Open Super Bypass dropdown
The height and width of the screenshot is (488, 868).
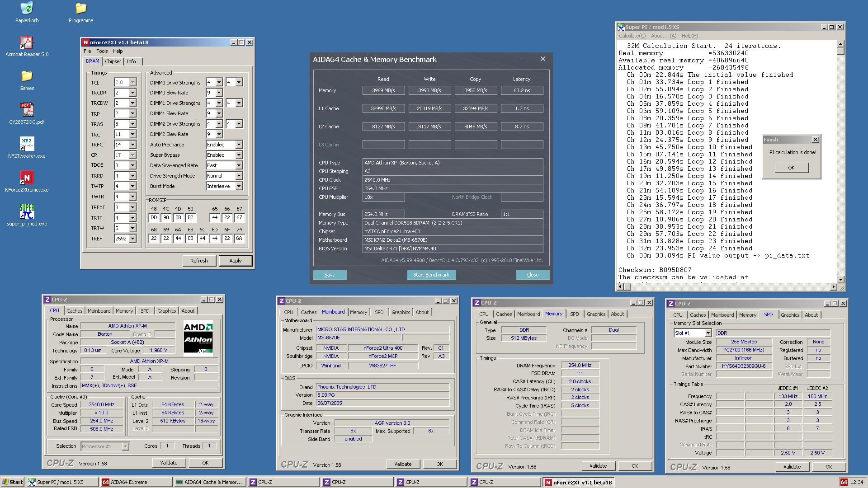pos(239,155)
